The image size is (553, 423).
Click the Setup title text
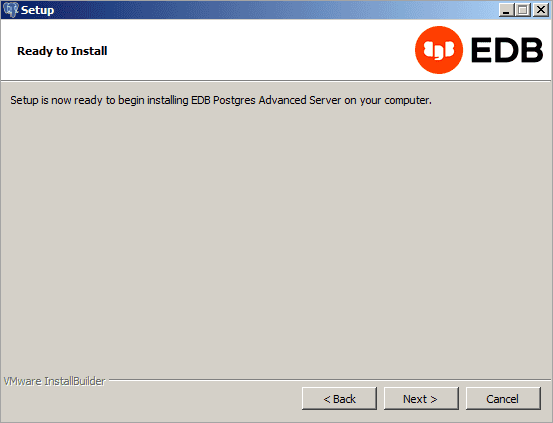pyautogui.click(x=37, y=10)
